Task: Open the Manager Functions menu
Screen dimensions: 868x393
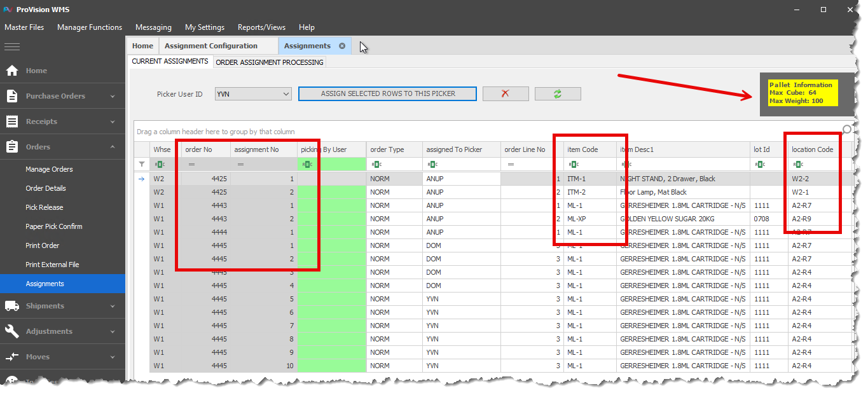Action: tap(89, 27)
